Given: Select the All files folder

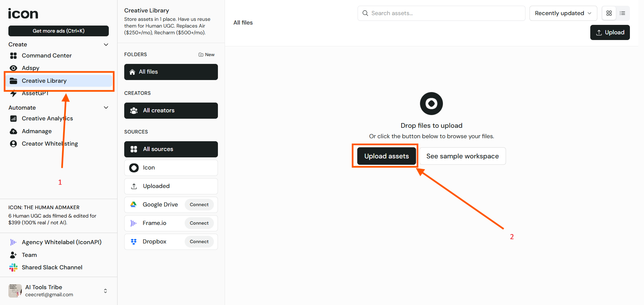Looking at the screenshot, I should 171,72.
